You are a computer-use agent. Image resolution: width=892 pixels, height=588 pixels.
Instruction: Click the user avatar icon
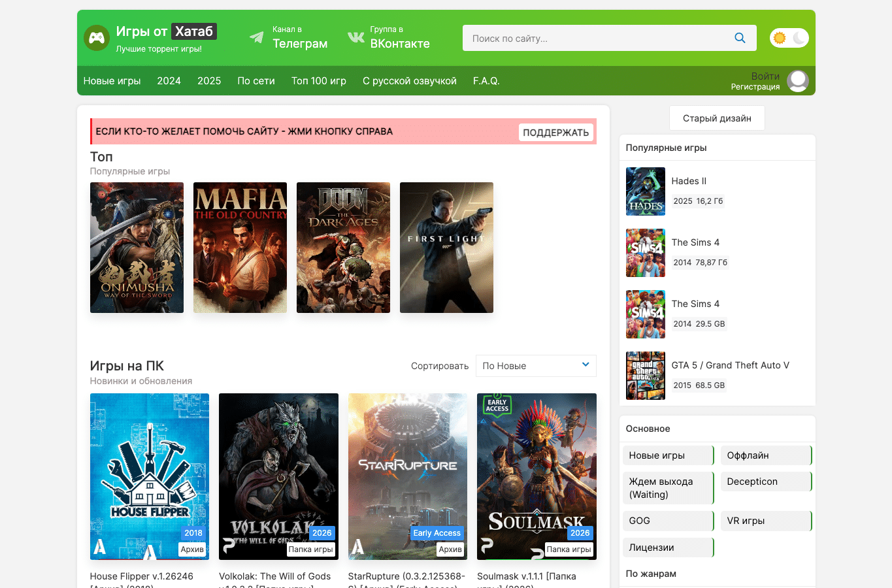[x=798, y=81]
